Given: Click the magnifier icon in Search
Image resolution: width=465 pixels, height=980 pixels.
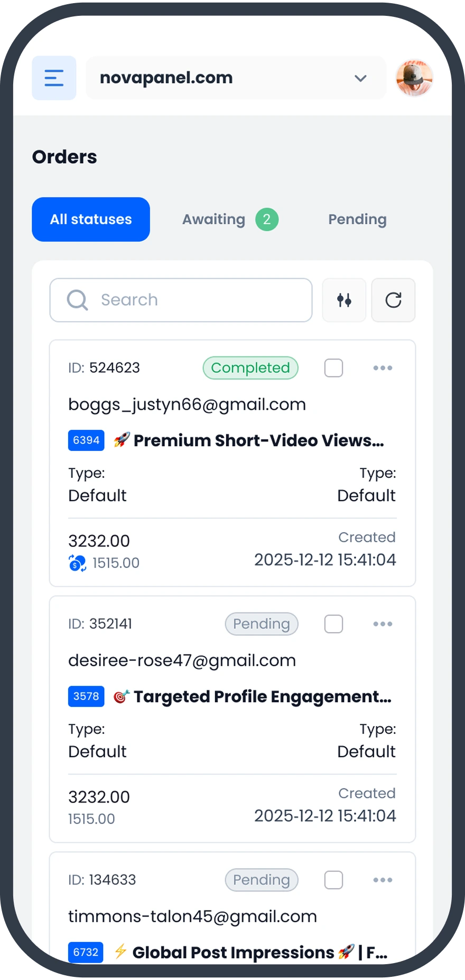Looking at the screenshot, I should [x=77, y=300].
